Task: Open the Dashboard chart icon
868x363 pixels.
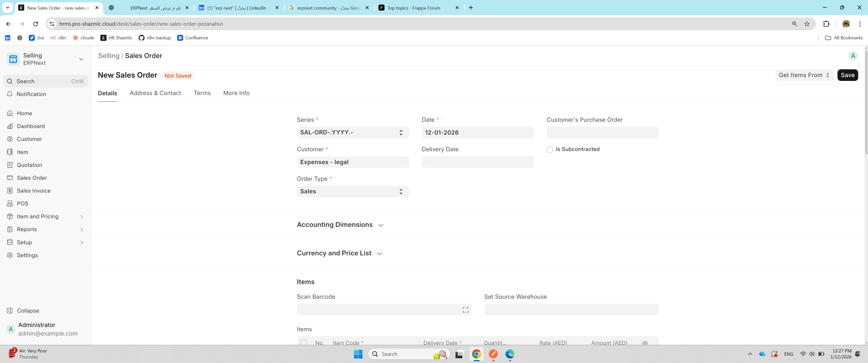Action: click(x=10, y=126)
